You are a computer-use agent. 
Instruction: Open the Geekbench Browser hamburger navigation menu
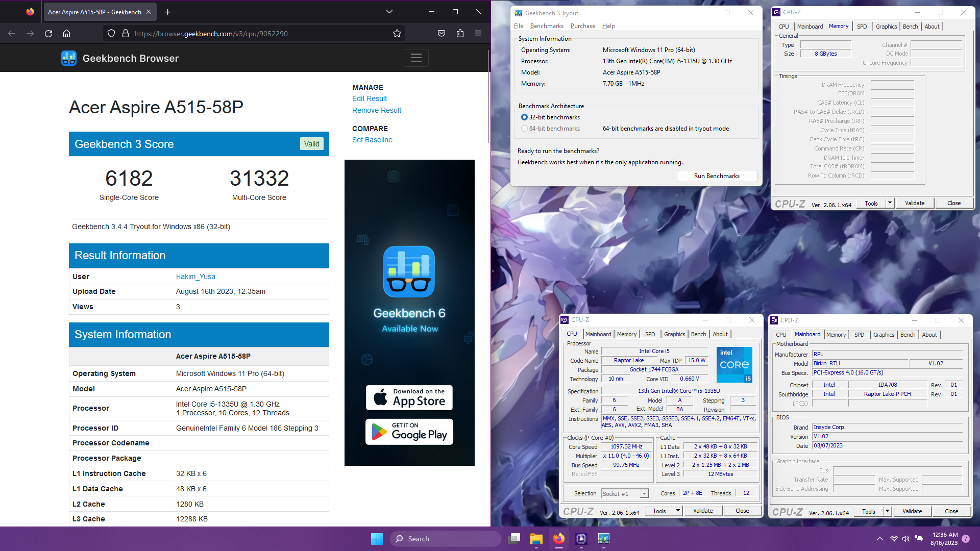click(416, 58)
